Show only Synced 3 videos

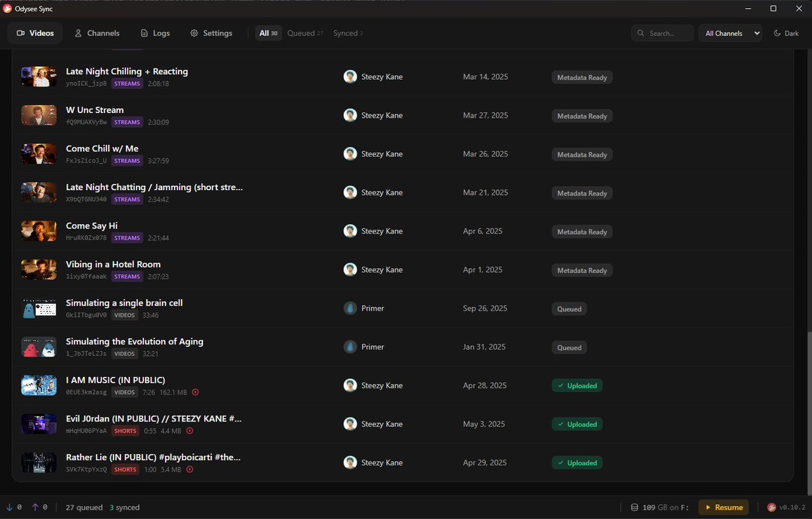tap(348, 33)
